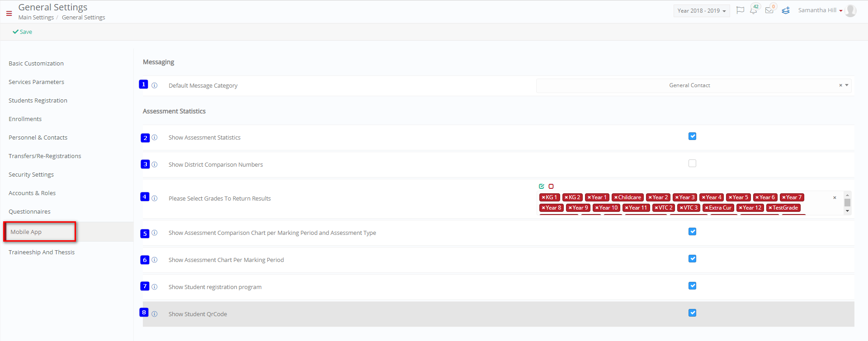Click General Settings breadcrumb link
868x341 pixels.
(84, 17)
